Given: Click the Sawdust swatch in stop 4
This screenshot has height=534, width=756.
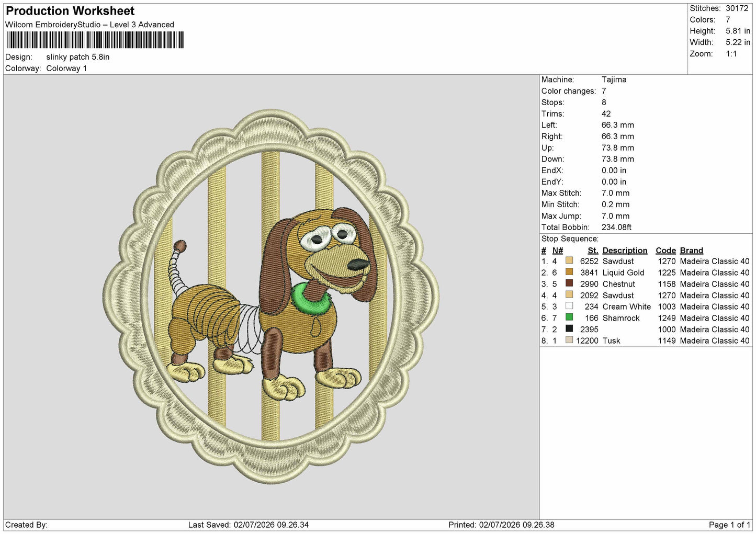Looking at the screenshot, I should 569,294.
